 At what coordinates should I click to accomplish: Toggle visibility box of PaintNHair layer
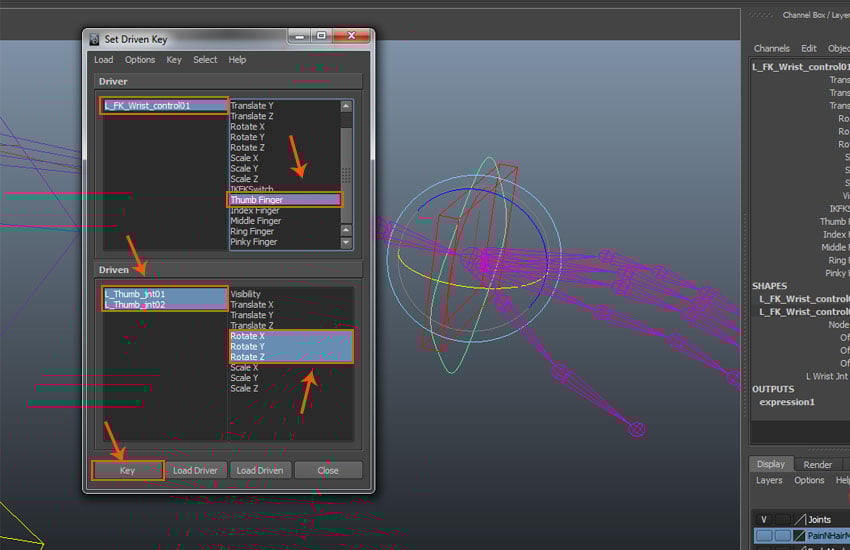[x=763, y=537]
